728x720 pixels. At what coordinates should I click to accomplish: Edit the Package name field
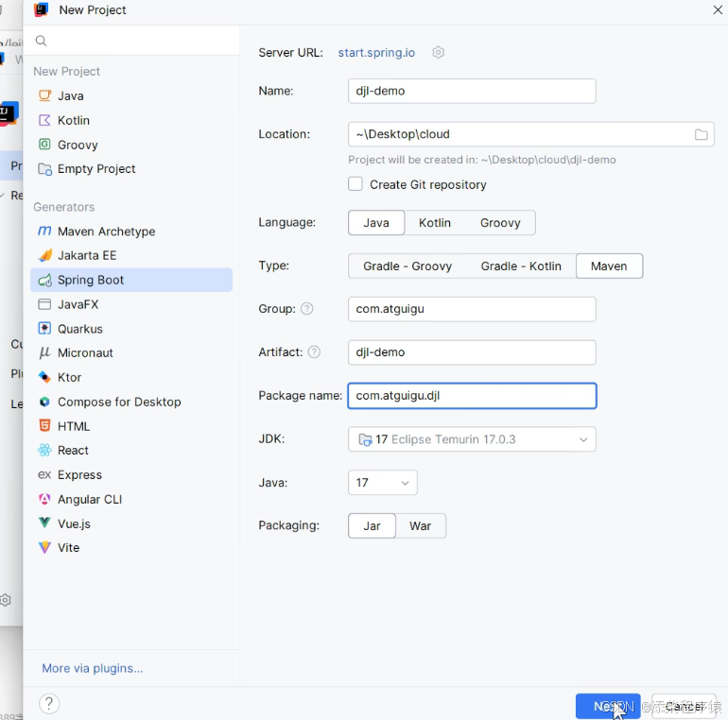pyautogui.click(x=472, y=396)
